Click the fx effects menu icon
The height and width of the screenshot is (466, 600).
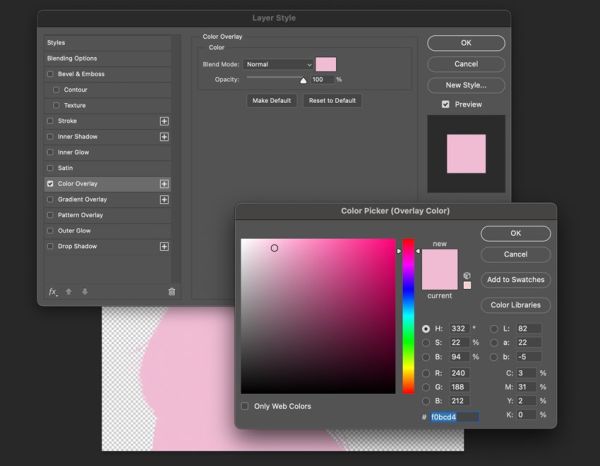tap(53, 292)
